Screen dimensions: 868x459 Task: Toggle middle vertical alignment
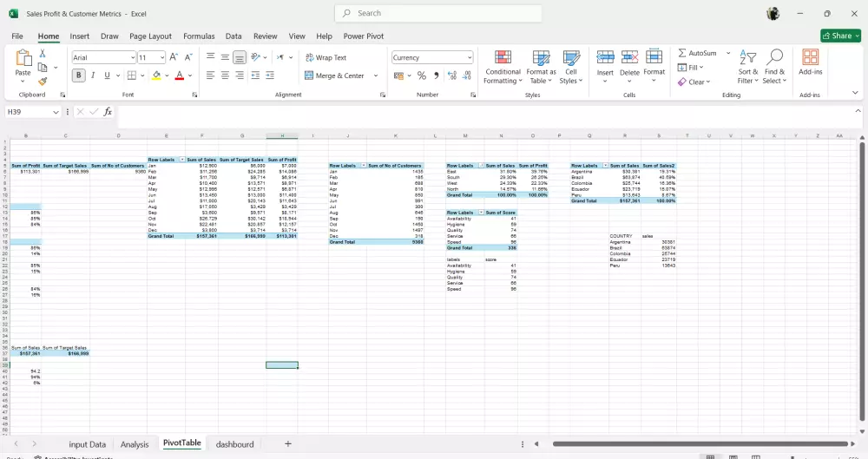(x=225, y=57)
